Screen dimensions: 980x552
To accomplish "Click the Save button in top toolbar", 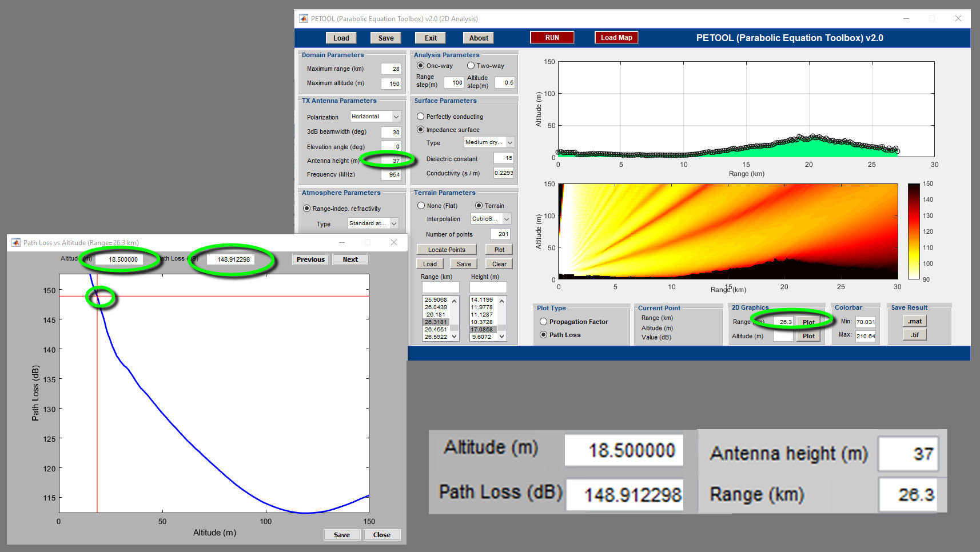I will tap(386, 38).
